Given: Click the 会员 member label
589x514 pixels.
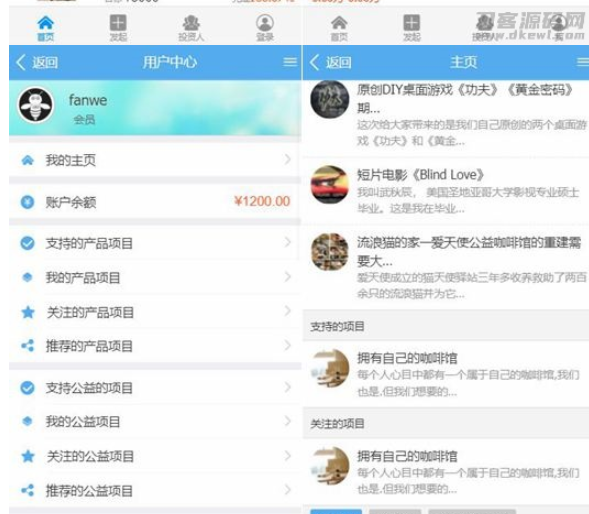Looking at the screenshot, I should pyautogui.click(x=85, y=119).
